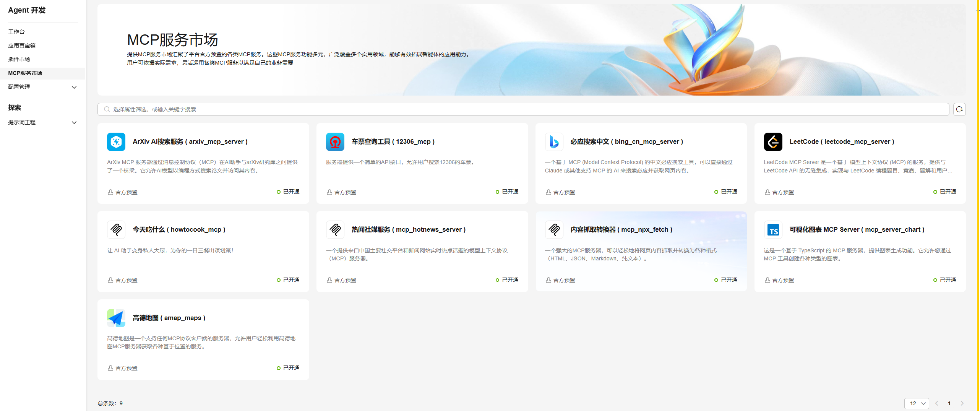Viewport: 980px width, 411px height.
Task: Click the magnifier icon in search field
Action: [x=107, y=109]
